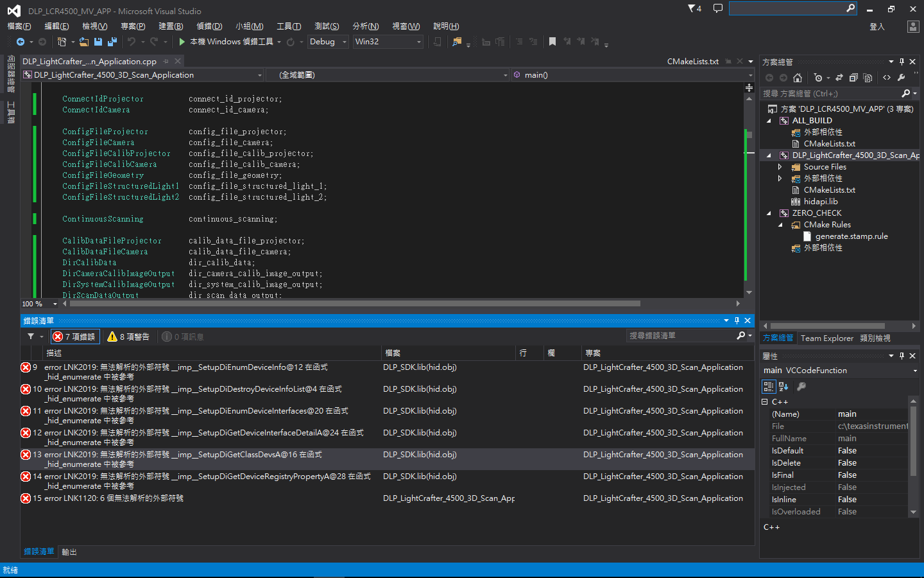Click the Home icon in Solution Explorer

click(x=798, y=78)
